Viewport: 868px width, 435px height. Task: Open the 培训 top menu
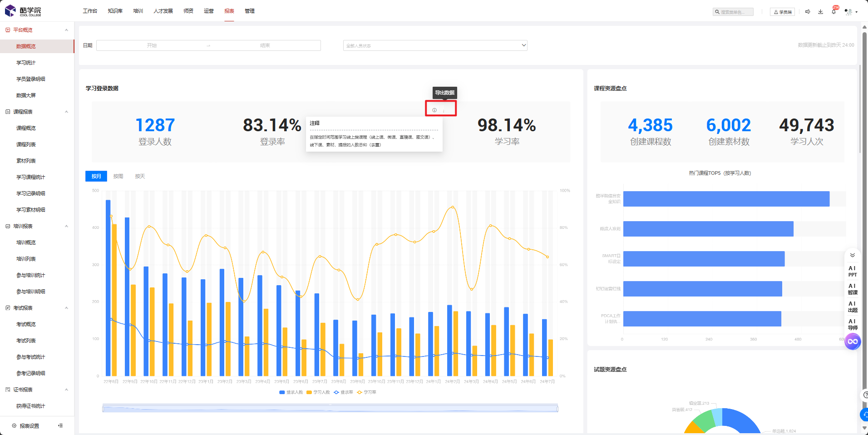[138, 11]
